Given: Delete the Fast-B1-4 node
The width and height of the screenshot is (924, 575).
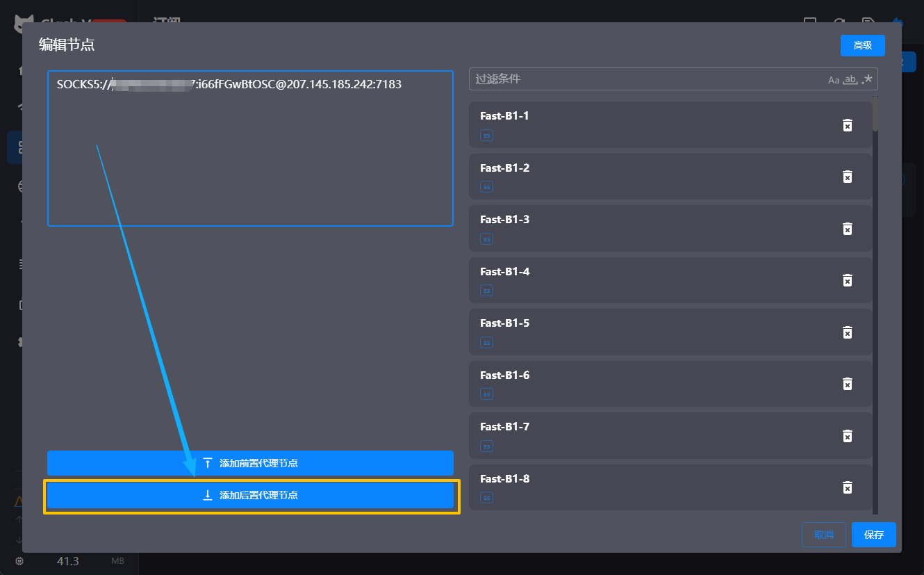Looking at the screenshot, I should pyautogui.click(x=848, y=280).
